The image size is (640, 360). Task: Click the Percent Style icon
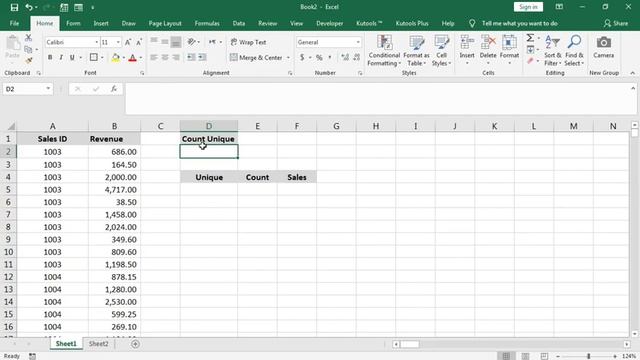(319, 58)
